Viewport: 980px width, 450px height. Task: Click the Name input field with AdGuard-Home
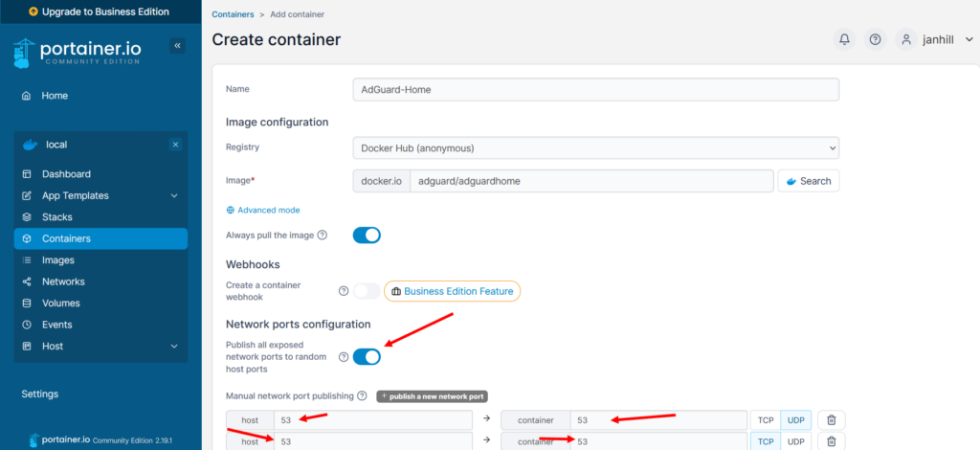[x=595, y=89]
